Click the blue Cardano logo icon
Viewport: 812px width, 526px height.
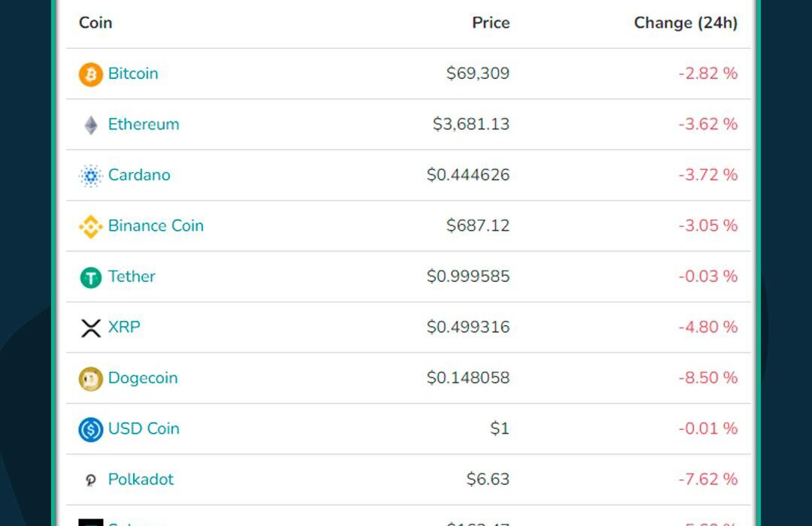pyautogui.click(x=91, y=176)
